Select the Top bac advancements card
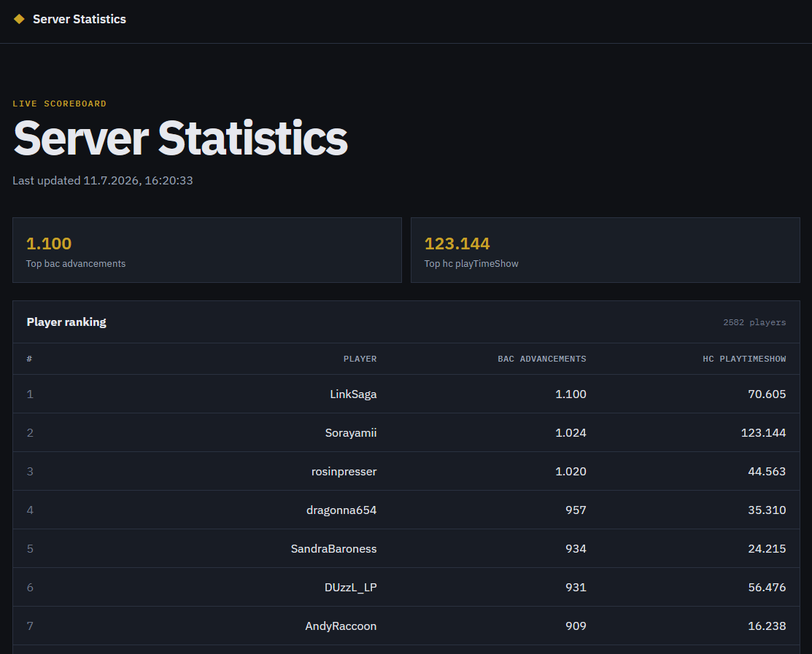This screenshot has width=812, height=654. (x=207, y=250)
